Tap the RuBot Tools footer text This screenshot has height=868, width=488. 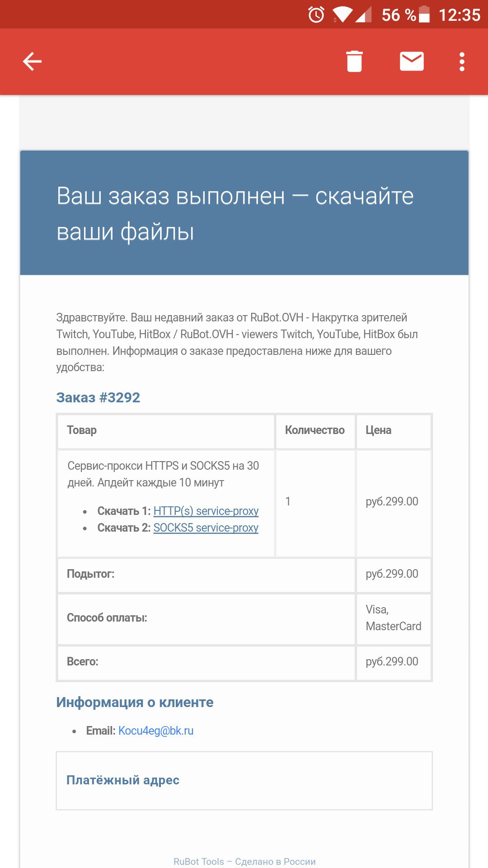pyautogui.click(x=244, y=861)
